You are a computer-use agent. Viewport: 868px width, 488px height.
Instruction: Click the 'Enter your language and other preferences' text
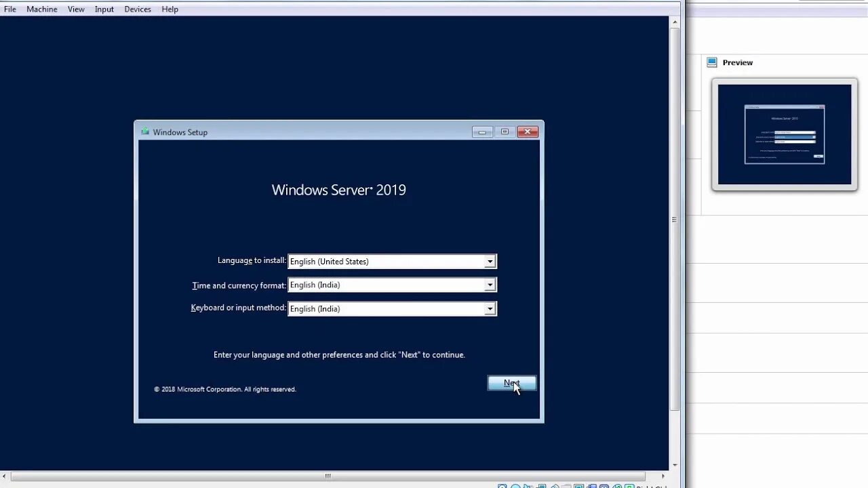pos(339,355)
